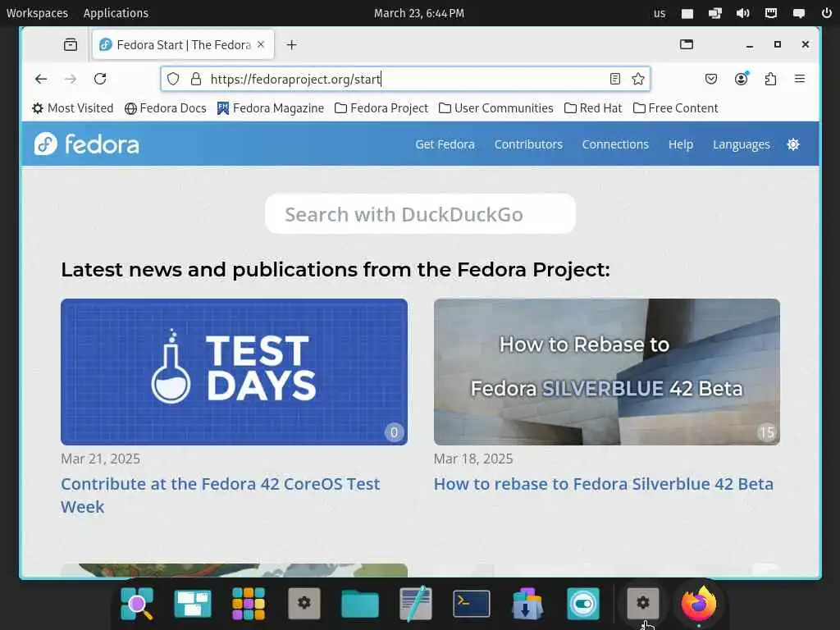Open the dock workspaces overview icon

click(x=193, y=604)
